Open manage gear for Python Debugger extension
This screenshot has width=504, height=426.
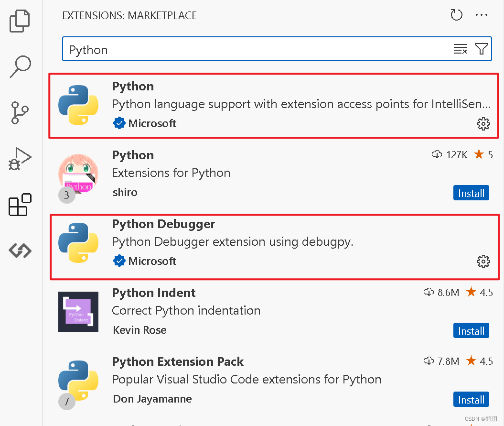coord(483,261)
